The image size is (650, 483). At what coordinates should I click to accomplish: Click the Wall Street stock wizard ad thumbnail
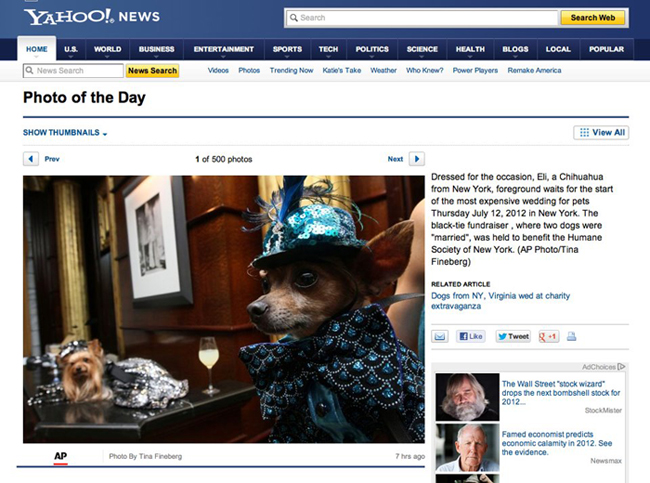pos(467,397)
